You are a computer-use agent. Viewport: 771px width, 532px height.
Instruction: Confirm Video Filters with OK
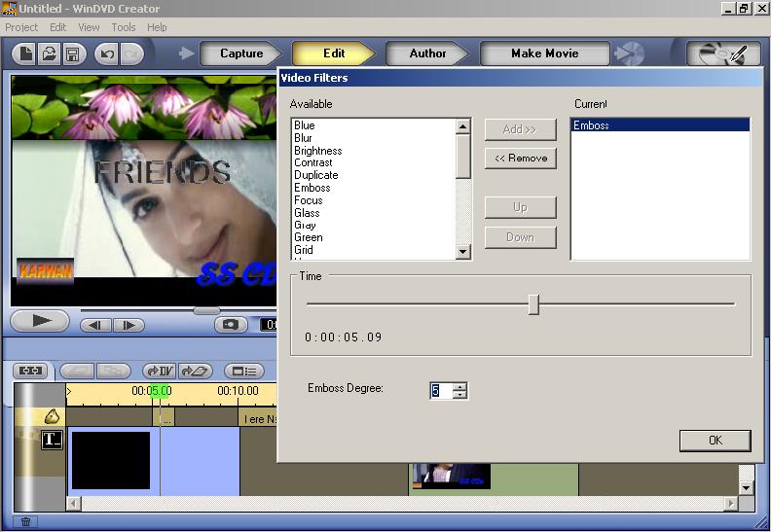pyautogui.click(x=715, y=441)
